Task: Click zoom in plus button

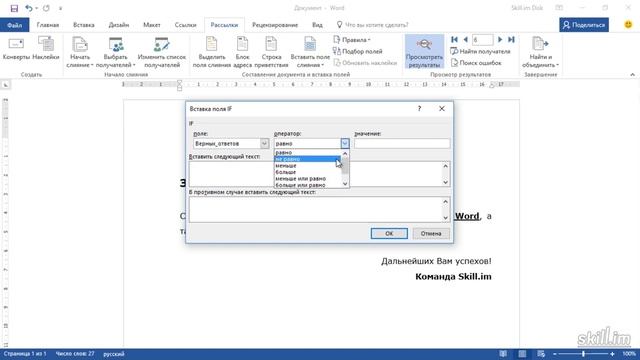Action: (612, 354)
